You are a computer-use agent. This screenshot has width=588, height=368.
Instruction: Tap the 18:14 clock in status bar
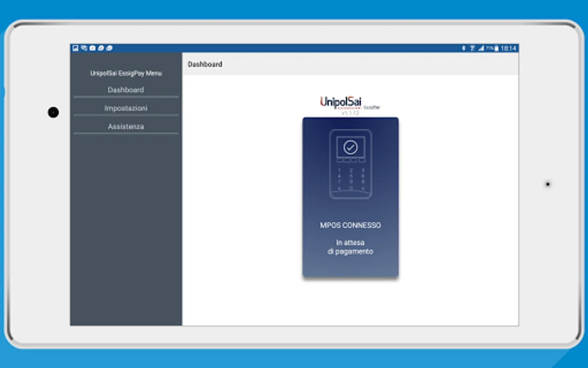[508, 48]
